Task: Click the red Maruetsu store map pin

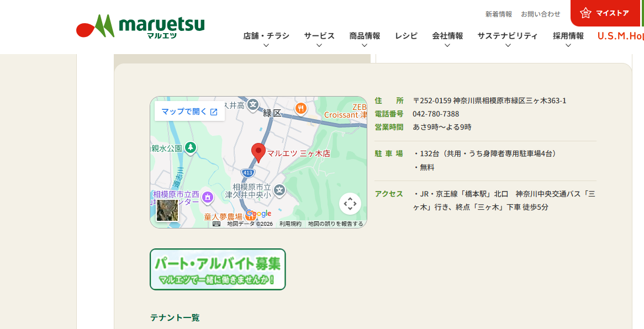Action: pos(258,152)
